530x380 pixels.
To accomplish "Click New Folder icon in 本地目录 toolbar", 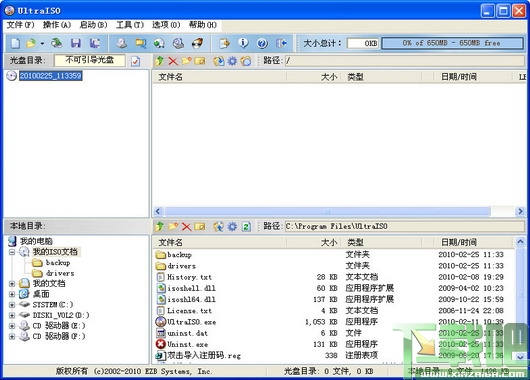I will click(x=173, y=226).
